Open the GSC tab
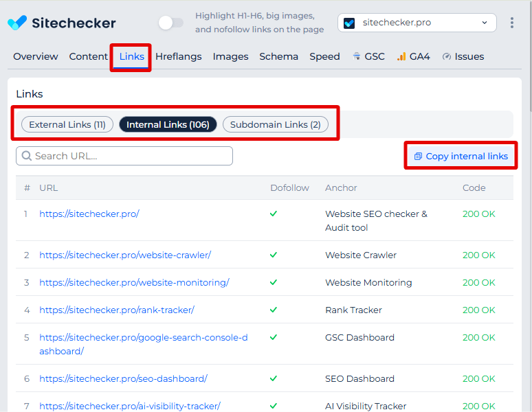 [x=369, y=56]
